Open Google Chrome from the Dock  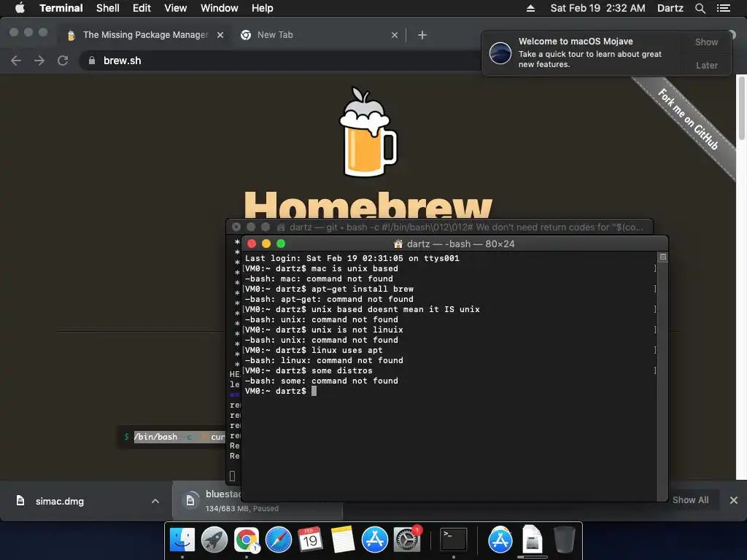[x=247, y=540]
